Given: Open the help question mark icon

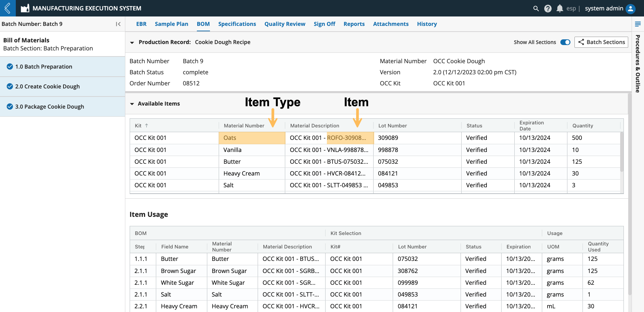Looking at the screenshot, I should tap(548, 8).
